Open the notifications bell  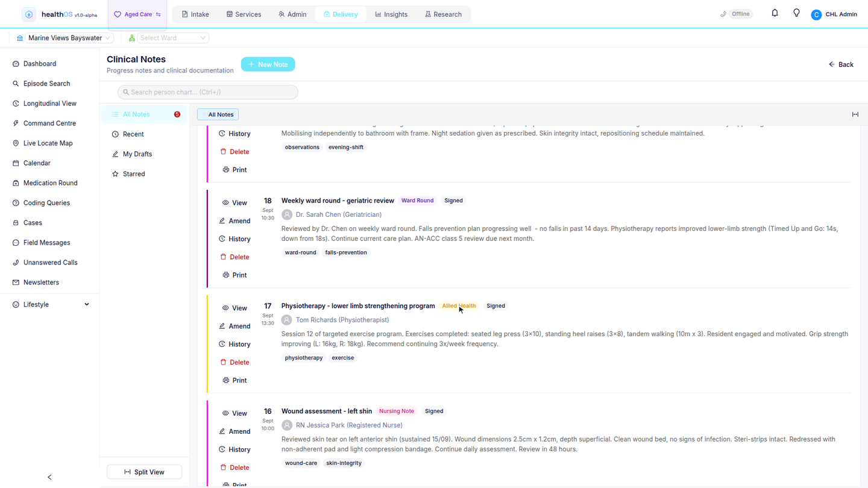[x=775, y=13]
